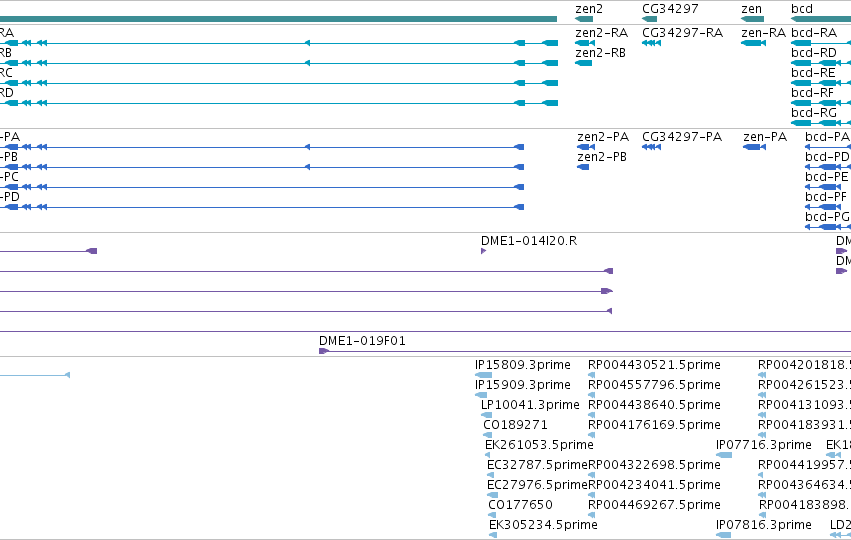This screenshot has width=851, height=540.
Task: Click the DME1-019F01 clone feature
Action: (x=585, y=351)
